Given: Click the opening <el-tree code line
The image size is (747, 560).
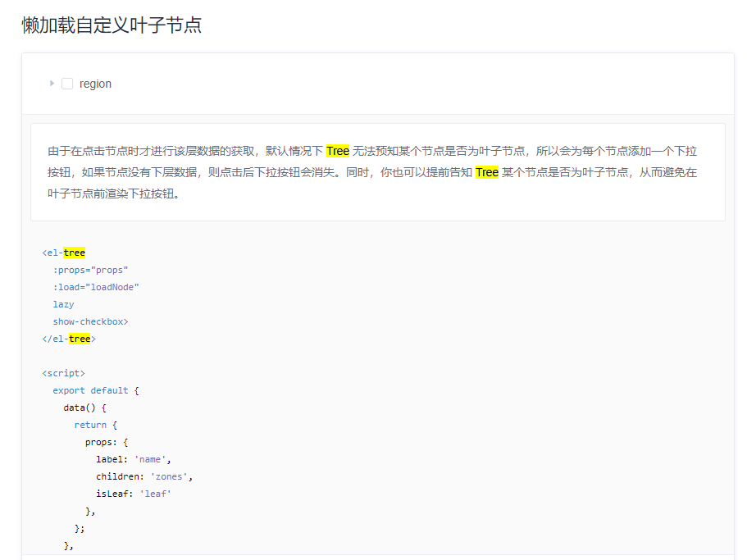Looking at the screenshot, I should pos(64,253).
